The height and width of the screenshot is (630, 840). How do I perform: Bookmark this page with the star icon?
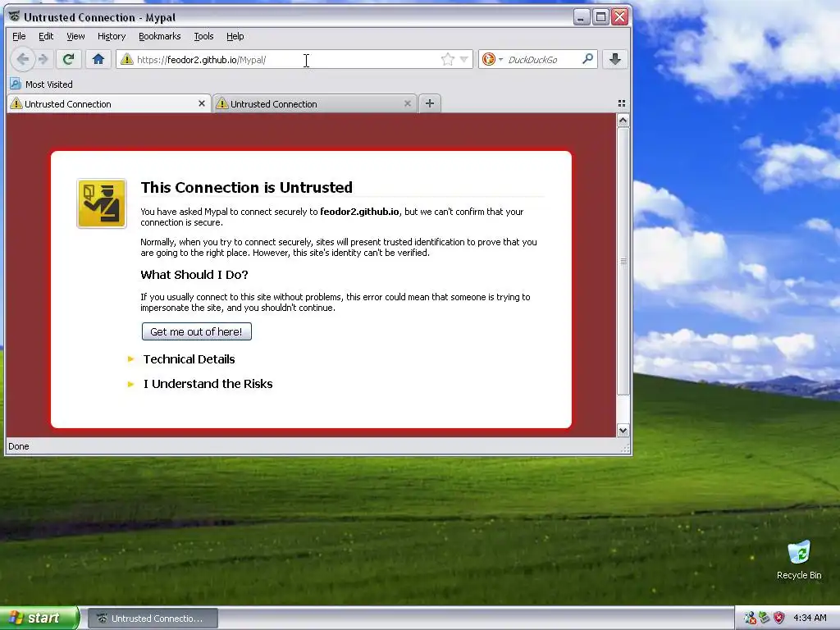[447, 59]
